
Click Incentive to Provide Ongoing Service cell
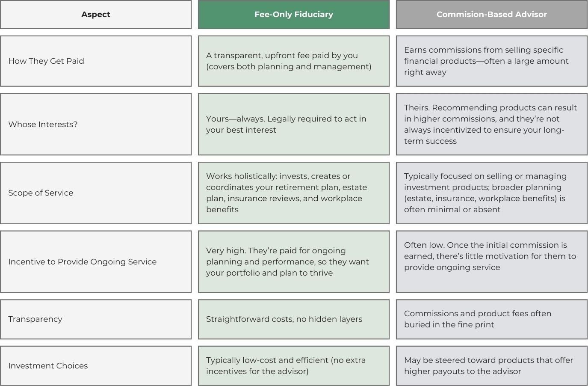point(96,262)
